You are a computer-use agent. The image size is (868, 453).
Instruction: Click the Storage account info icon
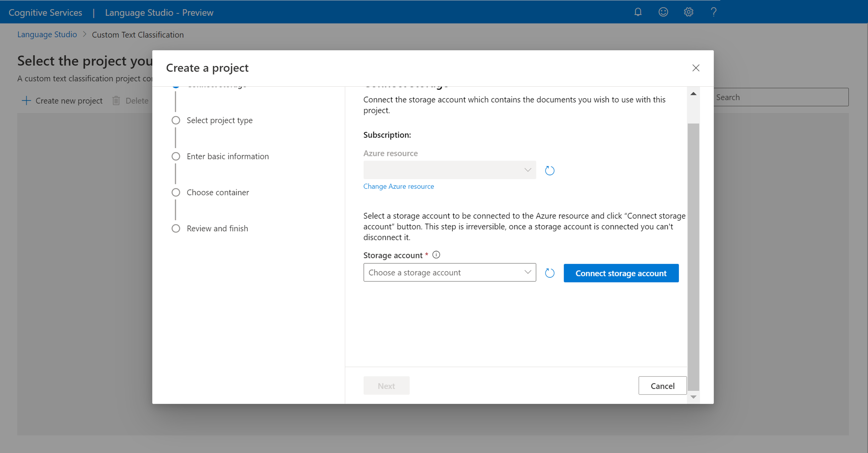coord(436,255)
